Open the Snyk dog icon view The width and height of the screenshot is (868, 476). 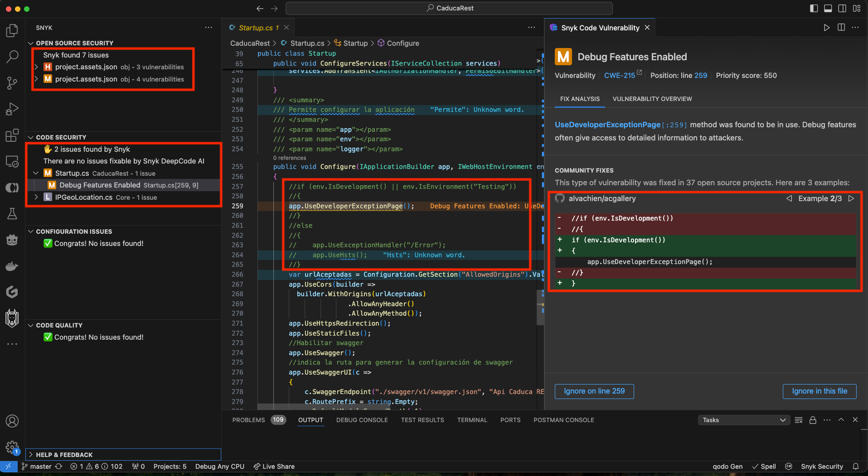point(12,318)
